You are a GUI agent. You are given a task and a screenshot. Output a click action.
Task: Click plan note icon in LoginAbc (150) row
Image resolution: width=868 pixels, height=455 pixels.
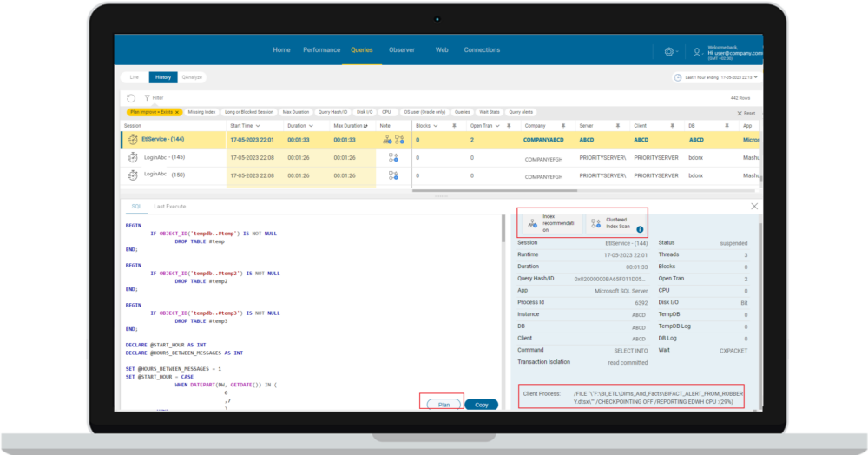(x=393, y=175)
